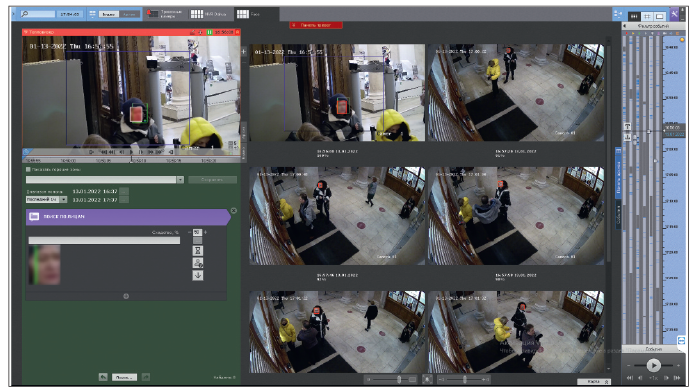Toggle the green pause indicator in camera header

[x=209, y=32]
